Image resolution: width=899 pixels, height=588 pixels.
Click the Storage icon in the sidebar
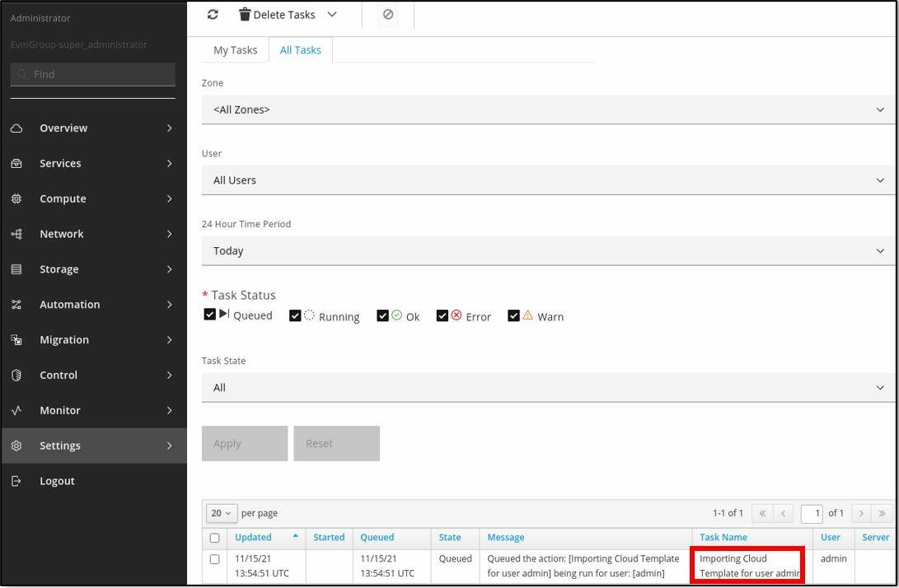(16, 269)
